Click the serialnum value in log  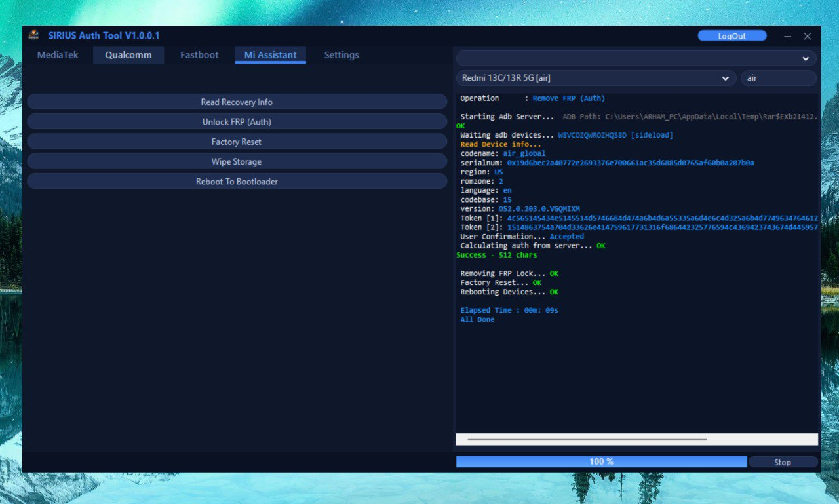tap(631, 163)
